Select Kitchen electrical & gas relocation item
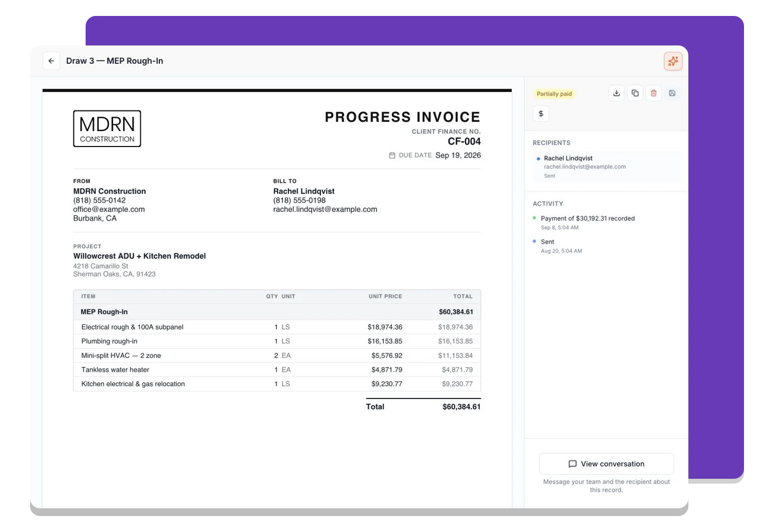The image size is (774, 532). (x=277, y=384)
